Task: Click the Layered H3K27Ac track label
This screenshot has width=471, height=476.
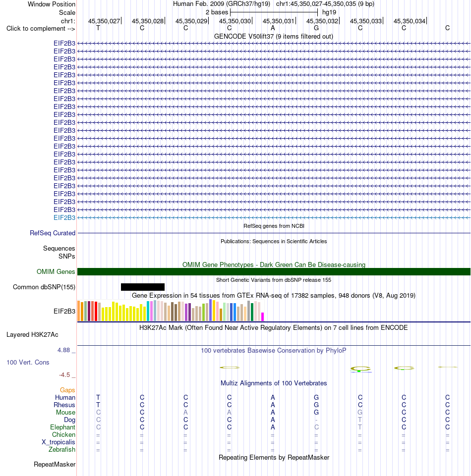Action: point(32,334)
